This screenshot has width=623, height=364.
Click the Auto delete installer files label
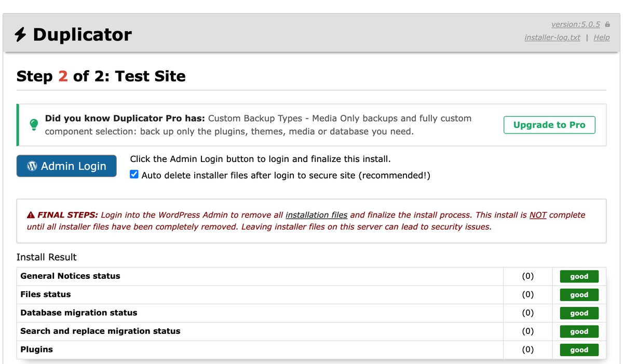(x=286, y=176)
